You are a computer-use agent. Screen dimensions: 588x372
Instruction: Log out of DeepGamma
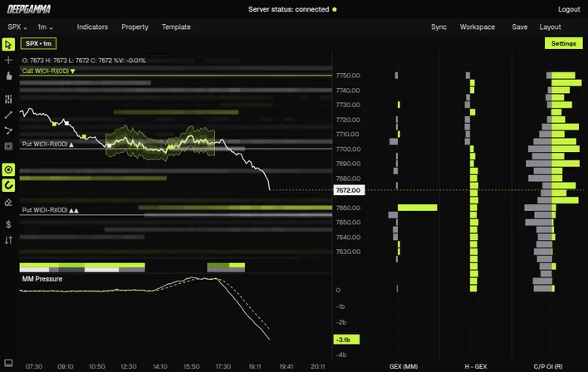click(x=569, y=9)
